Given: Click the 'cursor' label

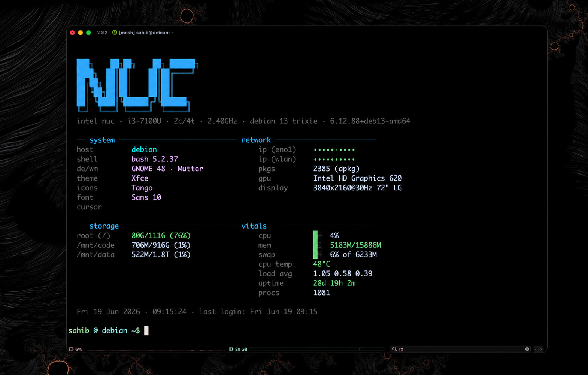Looking at the screenshot, I should point(89,207).
